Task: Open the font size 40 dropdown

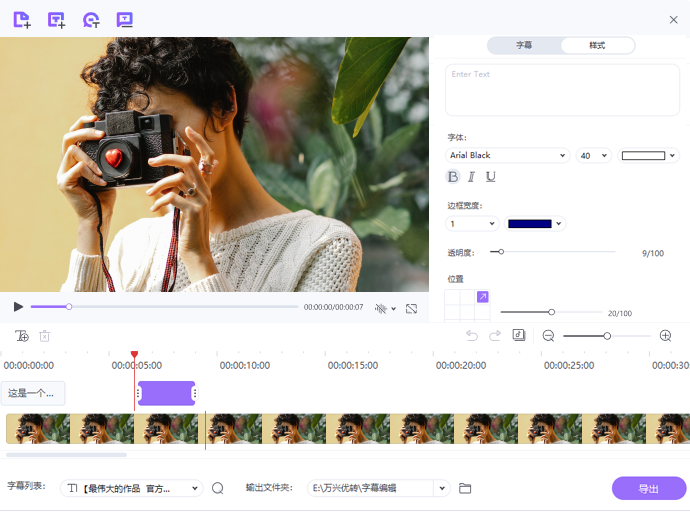Action: pos(594,155)
